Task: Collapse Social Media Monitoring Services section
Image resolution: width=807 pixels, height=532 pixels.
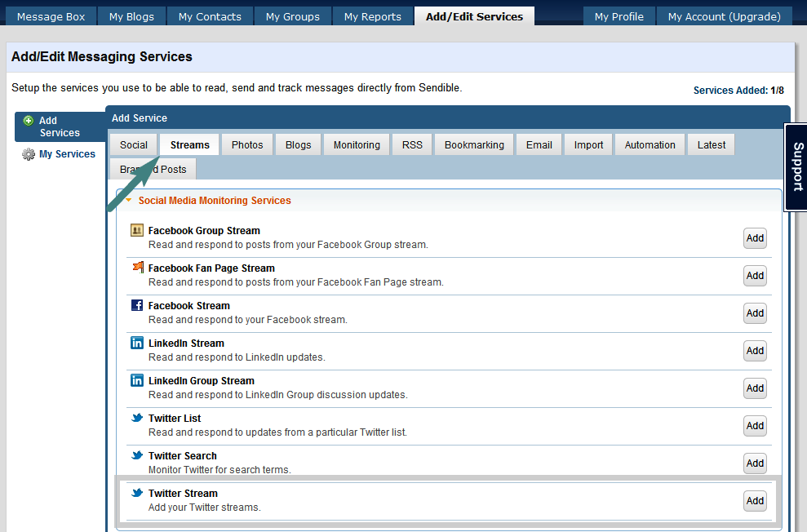Action: click(x=128, y=200)
